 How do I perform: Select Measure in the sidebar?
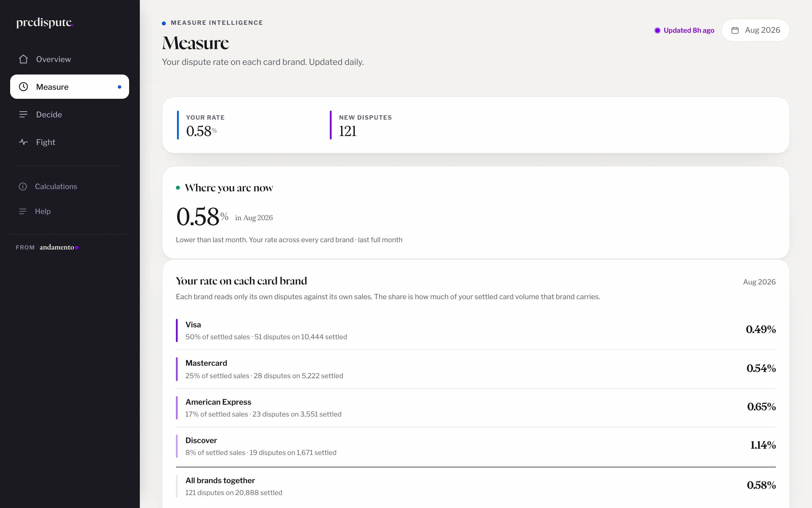tap(69, 87)
